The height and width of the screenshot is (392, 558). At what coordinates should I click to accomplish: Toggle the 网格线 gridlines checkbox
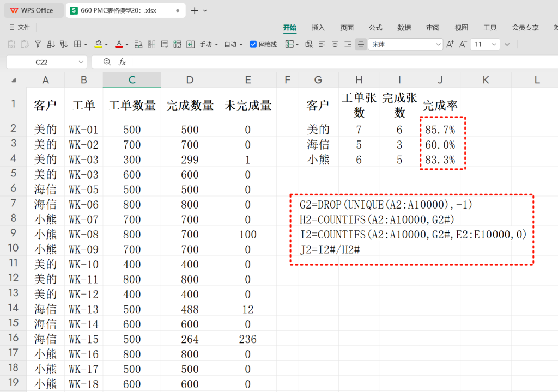coord(253,45)
